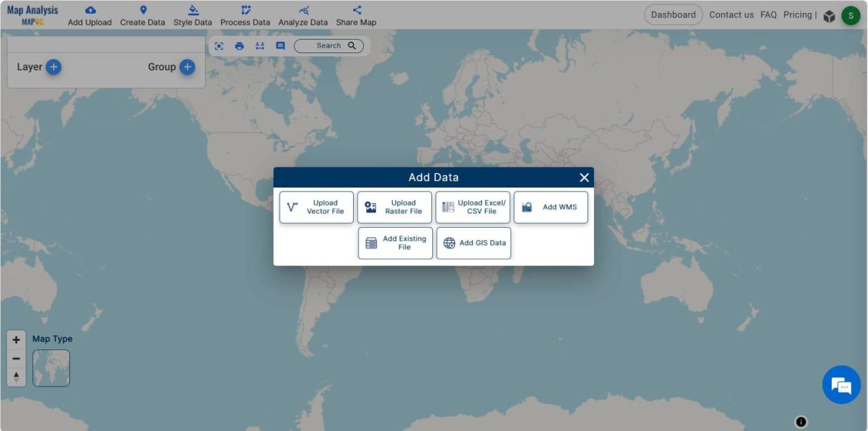The height and width of the screenshot is (431, 868).
Task: Open the Process Data menu
Action: (x=245, y=16)
